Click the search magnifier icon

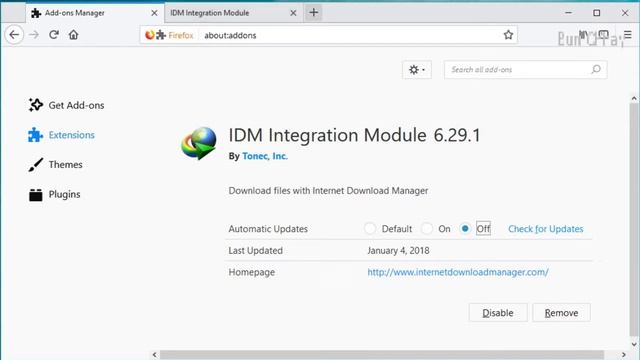(x=596, y=69)
